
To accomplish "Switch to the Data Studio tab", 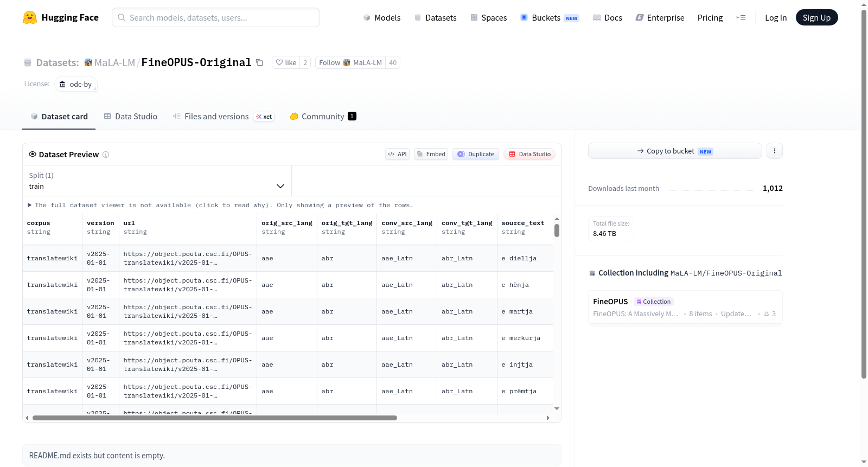I will click(x=131, y=117).
